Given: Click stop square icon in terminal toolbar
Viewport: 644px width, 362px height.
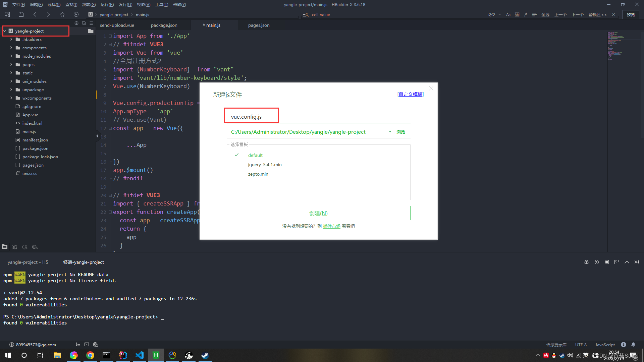Looking at the screenshot, I should click(606, 262).
